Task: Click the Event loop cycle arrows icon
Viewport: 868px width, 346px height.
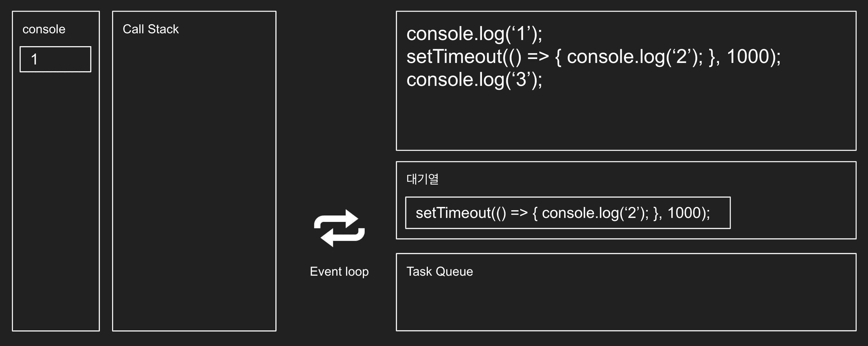Action: coord(339,228)
